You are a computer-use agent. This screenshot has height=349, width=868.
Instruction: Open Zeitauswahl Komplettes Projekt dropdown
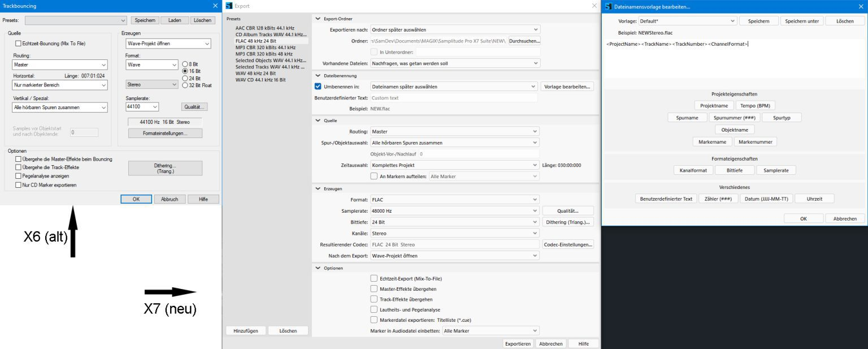(x=454, y=165)
